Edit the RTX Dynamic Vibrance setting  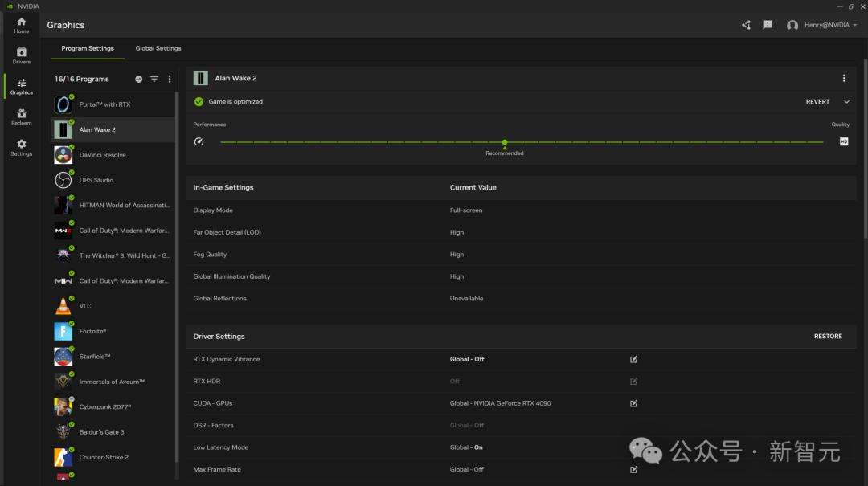[x=633, y=359]
